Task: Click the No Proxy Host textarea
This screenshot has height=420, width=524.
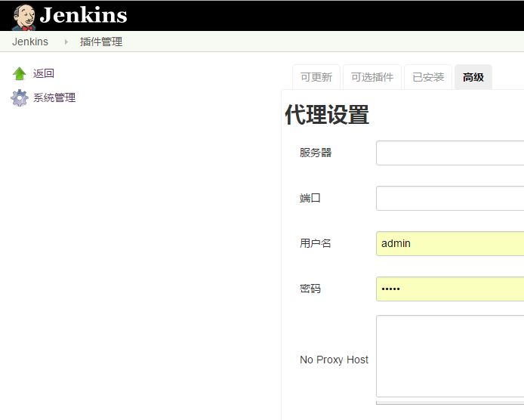Action: [x=450, y=357]
